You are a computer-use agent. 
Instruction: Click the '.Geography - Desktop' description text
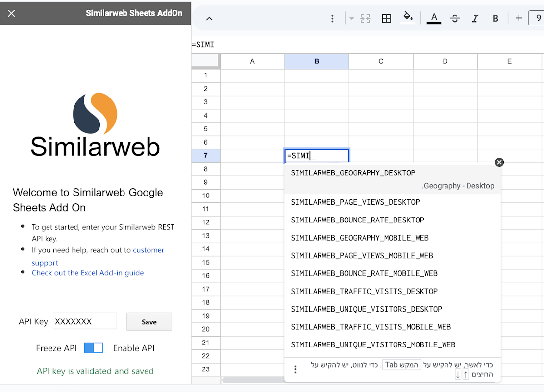pos(458,186)
